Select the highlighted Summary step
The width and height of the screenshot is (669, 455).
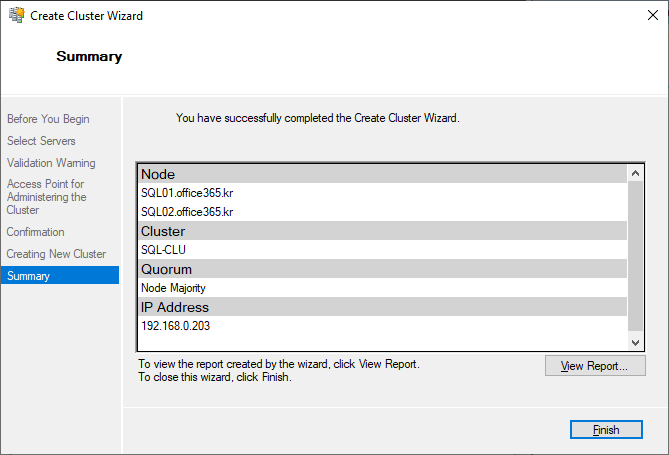click(60, 275)
